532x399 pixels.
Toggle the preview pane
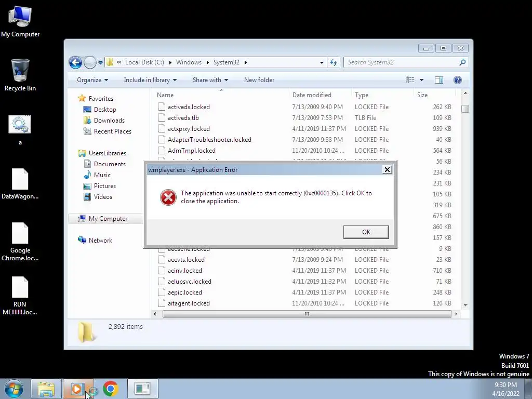[438, 80]
